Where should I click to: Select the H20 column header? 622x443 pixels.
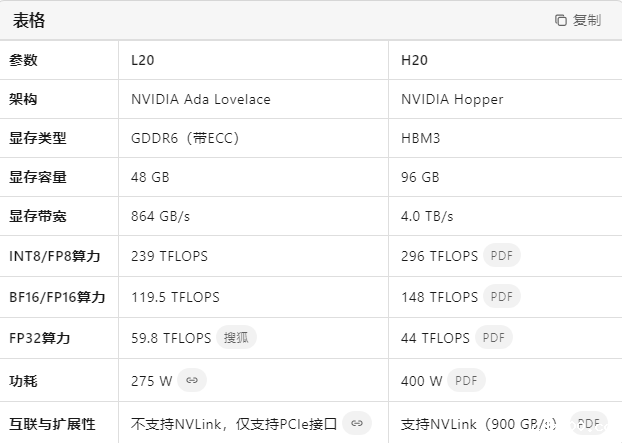pos(414,60)
